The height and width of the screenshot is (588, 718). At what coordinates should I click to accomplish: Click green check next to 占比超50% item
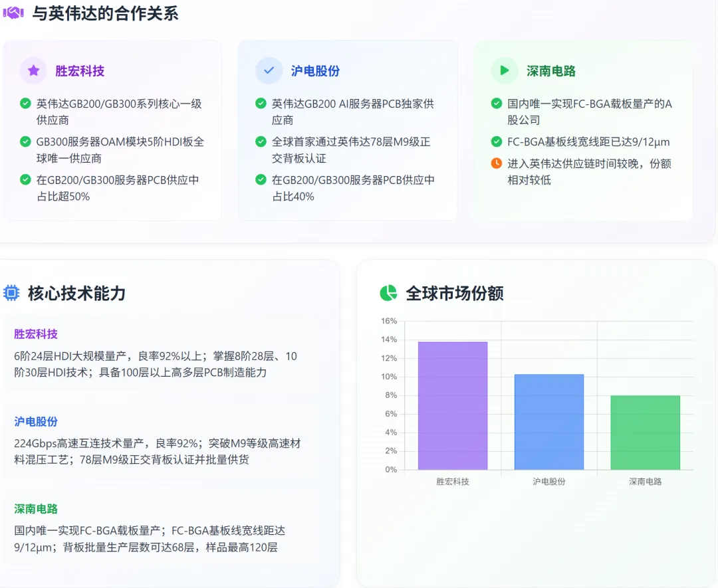coord(26,180)
